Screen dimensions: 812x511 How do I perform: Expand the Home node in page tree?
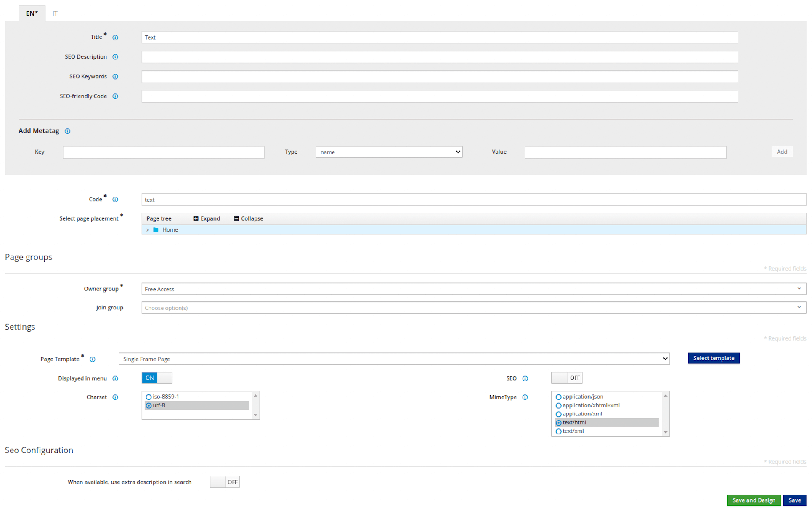[147, 230]
